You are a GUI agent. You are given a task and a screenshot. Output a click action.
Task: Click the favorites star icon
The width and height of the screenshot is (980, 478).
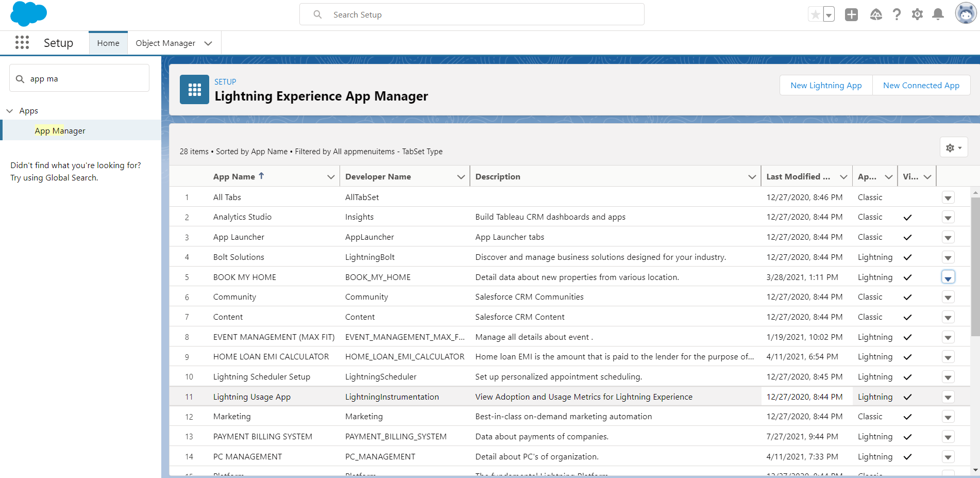pos(815,14)
